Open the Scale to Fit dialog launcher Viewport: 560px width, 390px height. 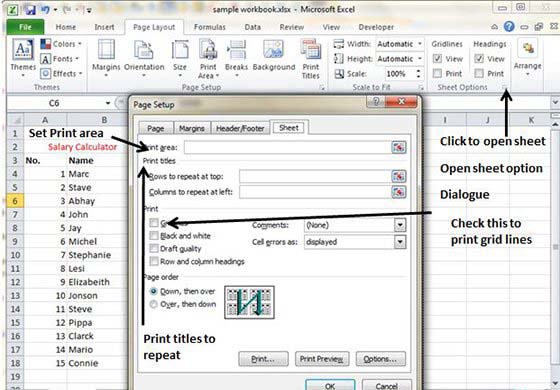421,88
